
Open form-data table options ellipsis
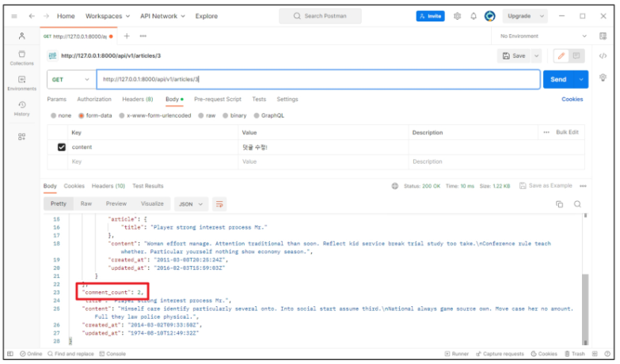546,132
